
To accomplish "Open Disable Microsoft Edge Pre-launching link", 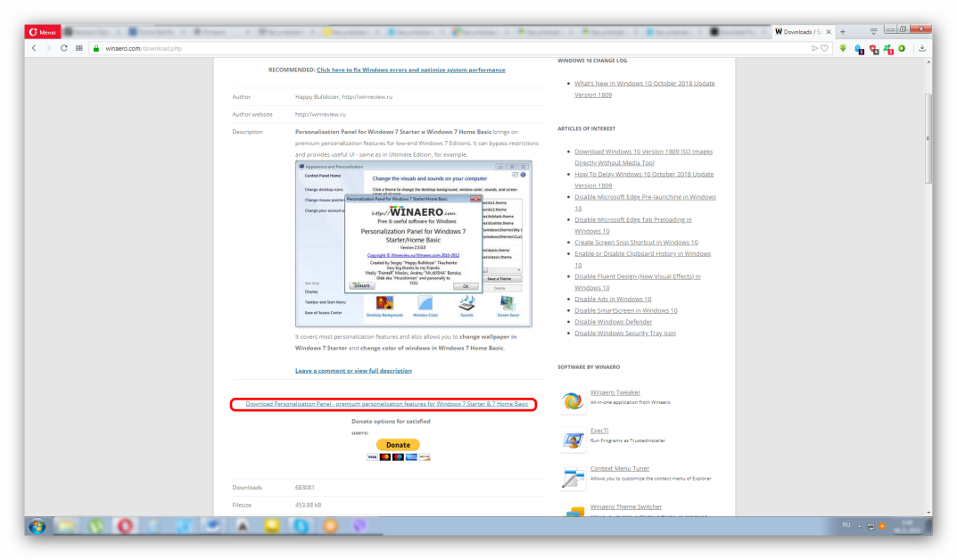I will point(645,202).
